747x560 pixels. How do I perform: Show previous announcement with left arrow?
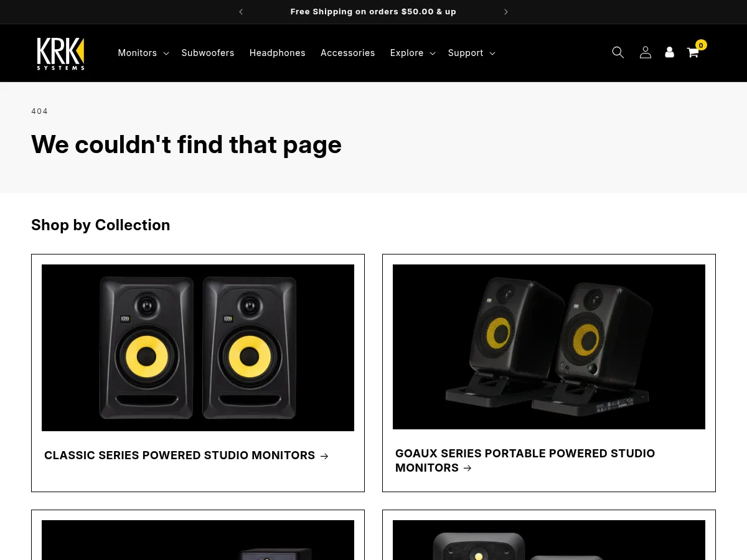241,12
